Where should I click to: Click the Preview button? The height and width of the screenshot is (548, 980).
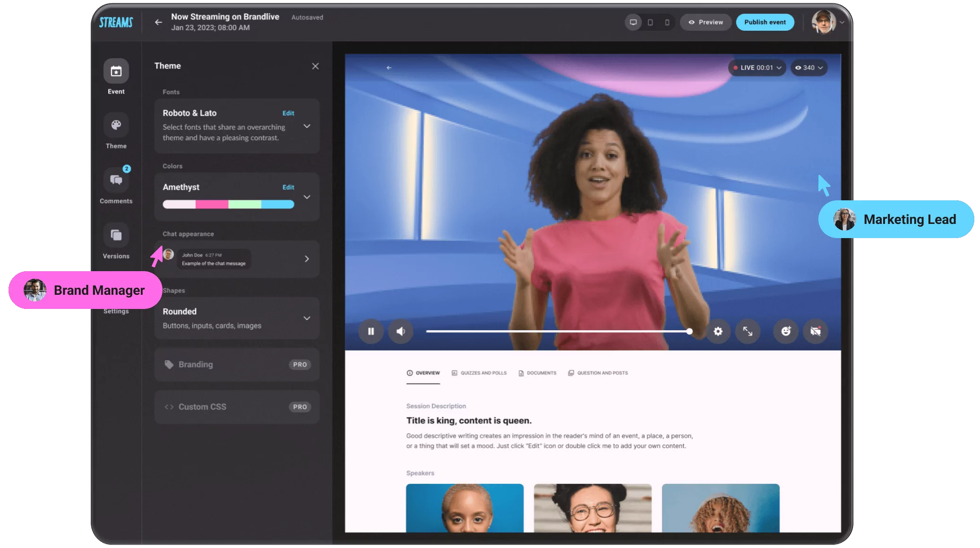(706, 22)
